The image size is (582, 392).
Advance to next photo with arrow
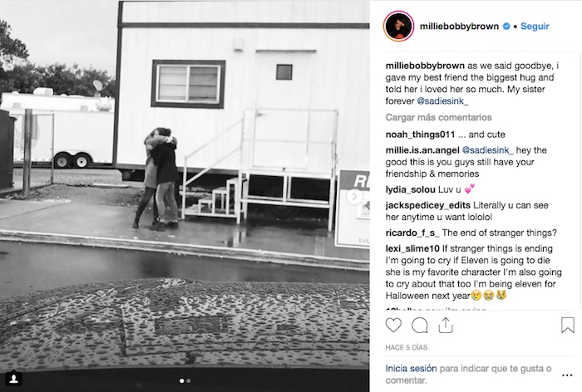coord(354,197)
